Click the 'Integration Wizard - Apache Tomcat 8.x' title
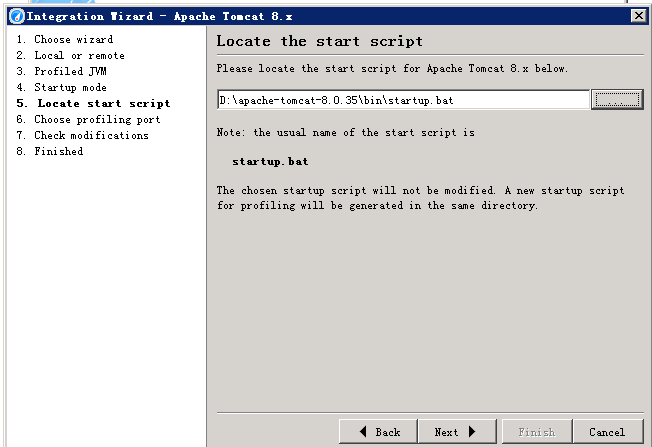Viewport: 652px width, 447px height. point(160,17)
